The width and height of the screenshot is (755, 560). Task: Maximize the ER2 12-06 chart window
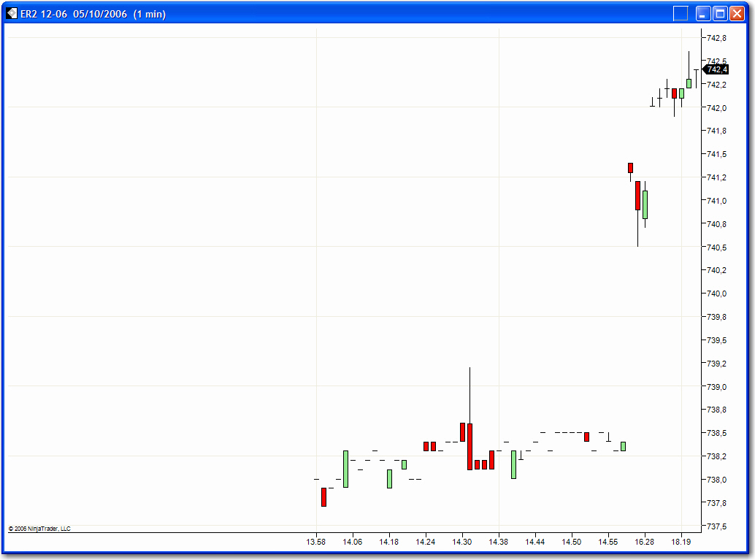click(721, 13)
